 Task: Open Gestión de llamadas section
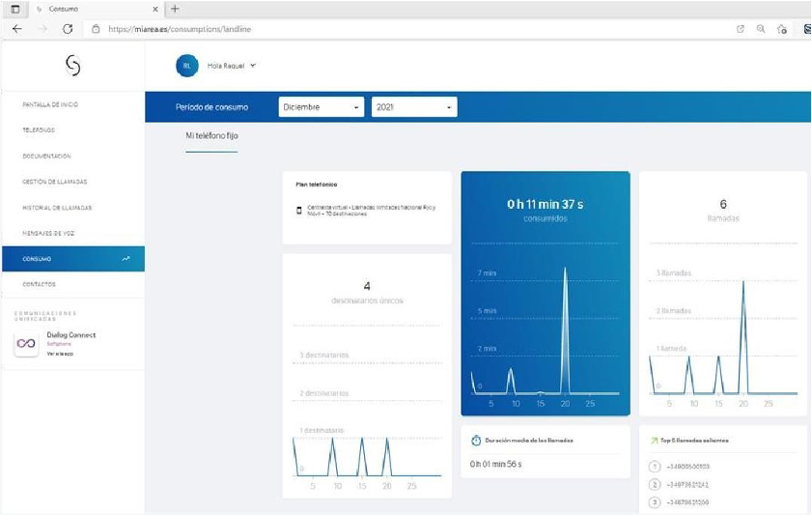tap(55, 182)
